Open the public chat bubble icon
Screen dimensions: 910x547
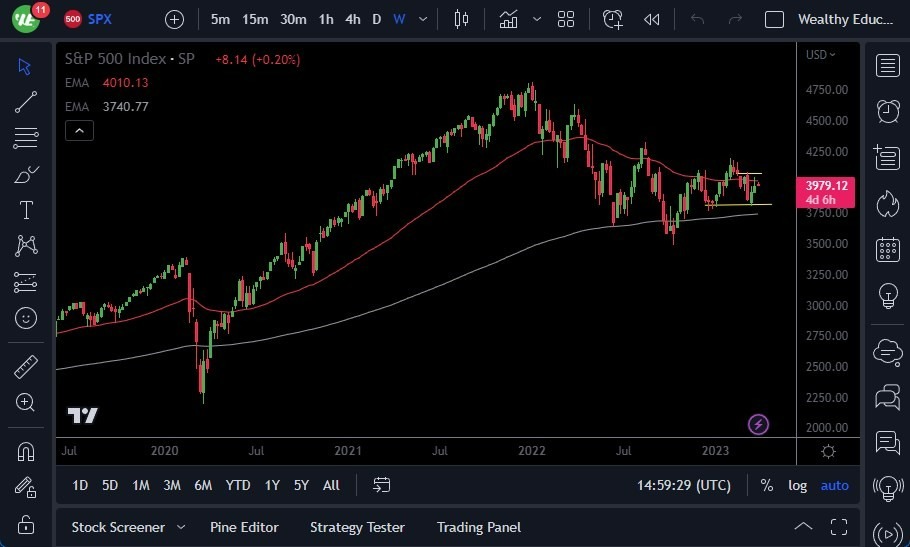coord(888,352)
